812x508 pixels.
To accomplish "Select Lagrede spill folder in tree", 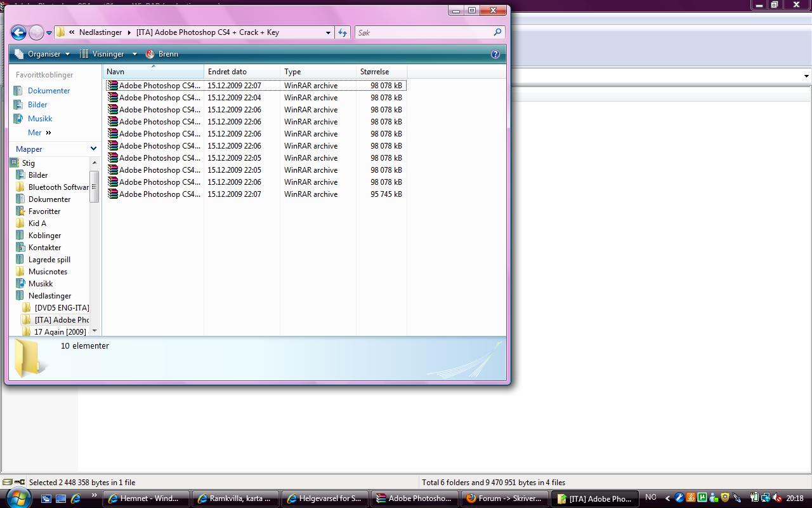I will point(49,260).
